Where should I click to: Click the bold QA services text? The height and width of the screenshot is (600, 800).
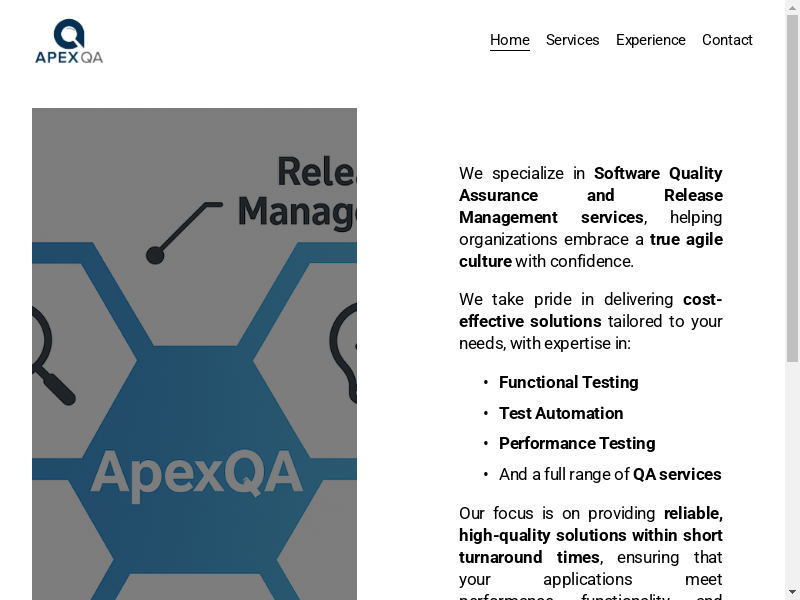point(677,474)
